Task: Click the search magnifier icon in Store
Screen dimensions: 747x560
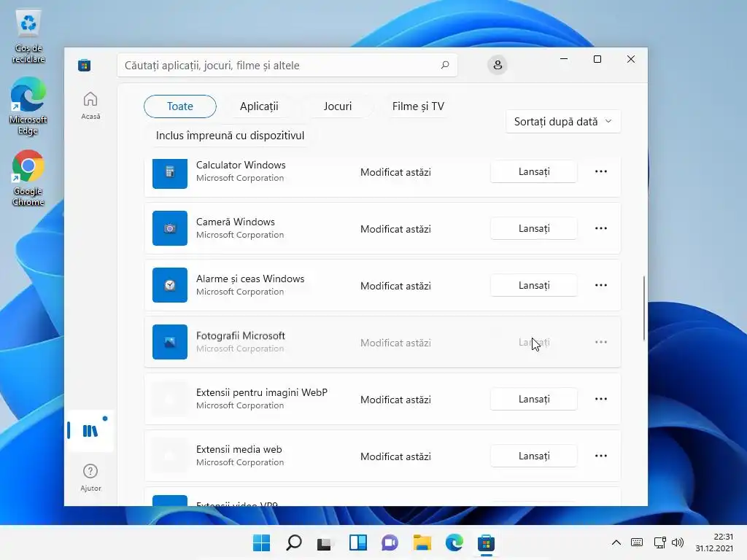Action: point(445,65)
